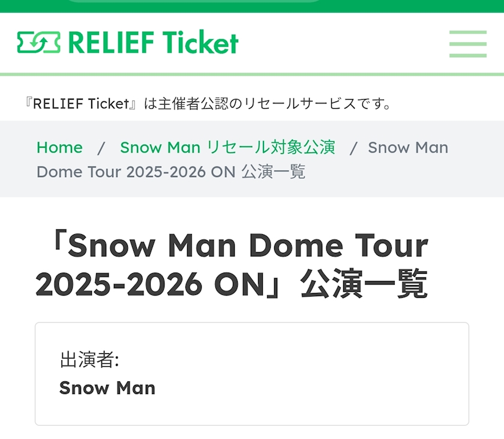Click the current breadcrumb ending in 公演一覧
The height and width of the screenshot is (439, 504).
click(171, 172)
